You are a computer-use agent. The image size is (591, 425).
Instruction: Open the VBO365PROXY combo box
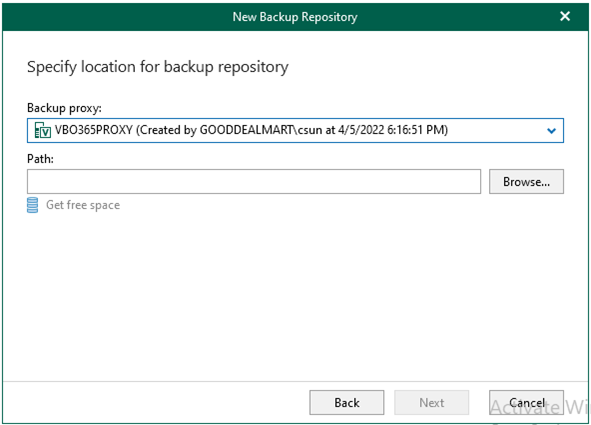[295, 130]
